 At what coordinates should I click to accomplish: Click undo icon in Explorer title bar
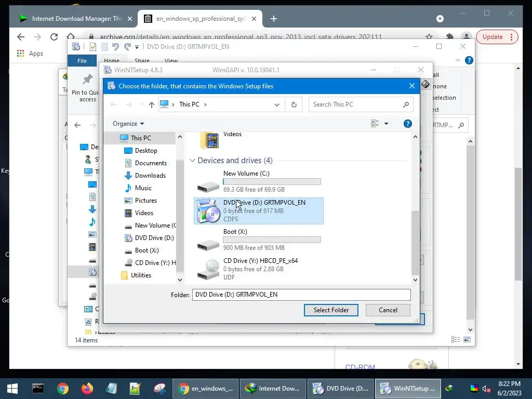[x=115, y=46]
